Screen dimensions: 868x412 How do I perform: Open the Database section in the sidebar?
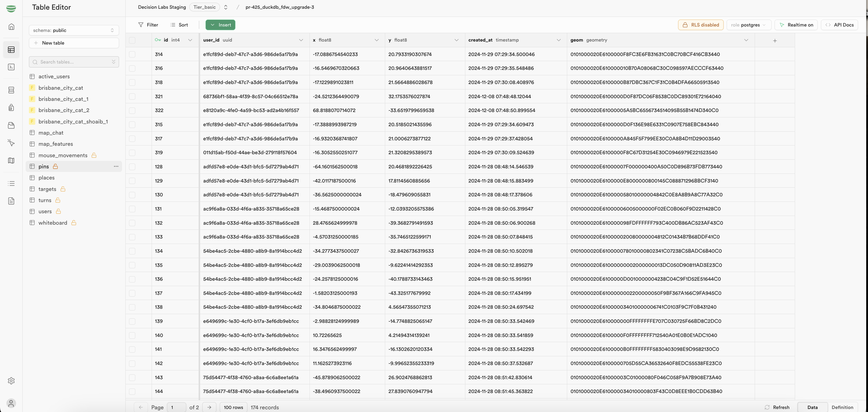[x=11, y=90]
